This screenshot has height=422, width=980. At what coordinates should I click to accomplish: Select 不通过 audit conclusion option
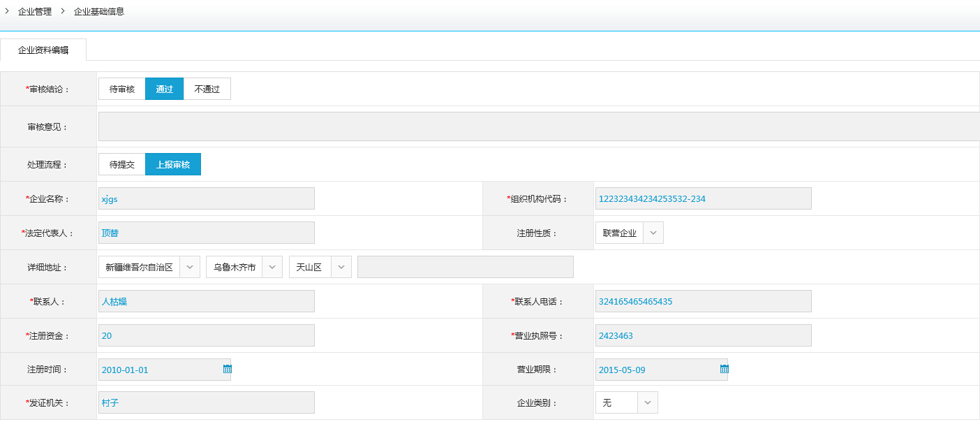tap(207, 89)
